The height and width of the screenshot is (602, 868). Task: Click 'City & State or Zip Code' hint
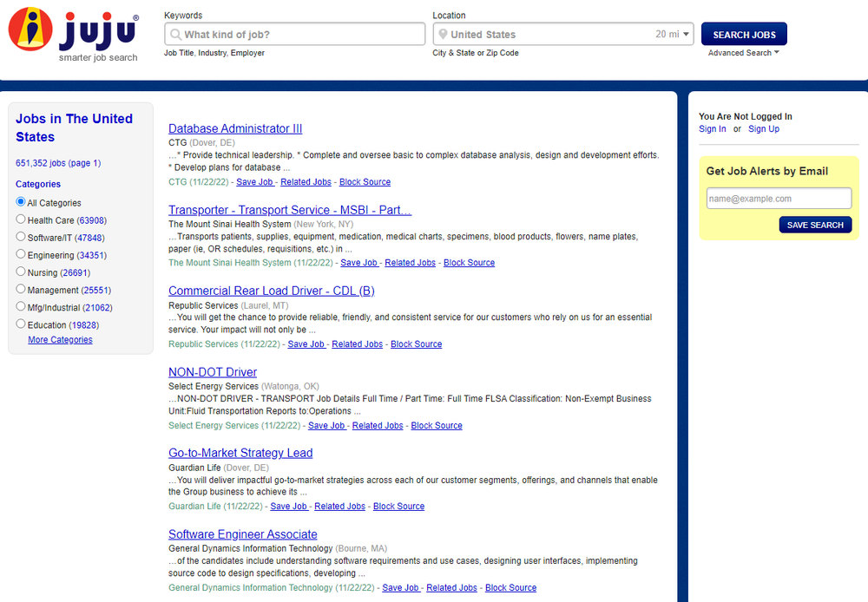pyautogui.click(x=476, y=53)
